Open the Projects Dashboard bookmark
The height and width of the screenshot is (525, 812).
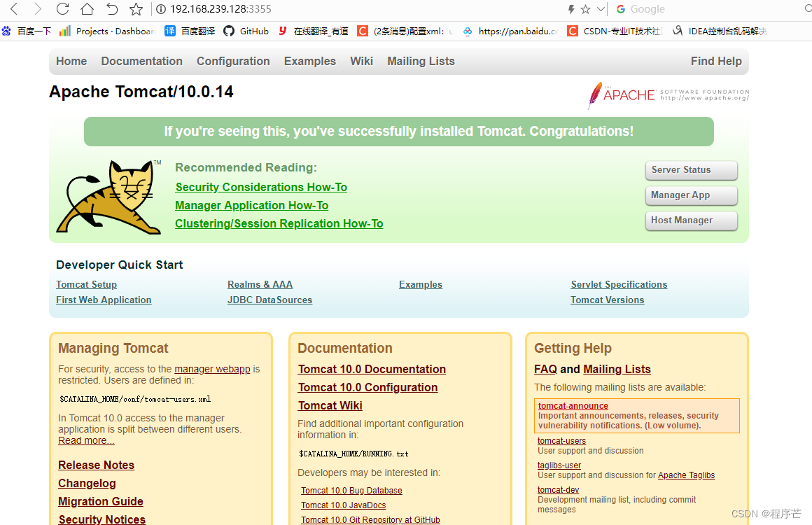[x=107, y=31]
